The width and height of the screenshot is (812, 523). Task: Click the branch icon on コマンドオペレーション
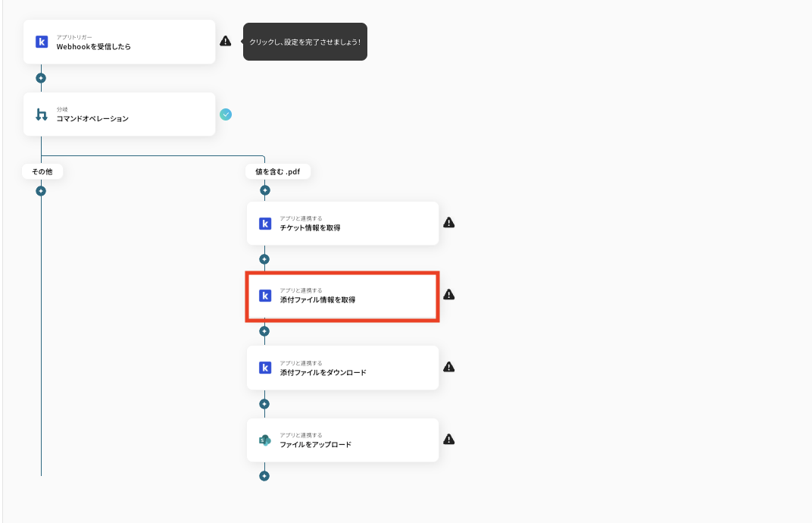click(42, 114)
